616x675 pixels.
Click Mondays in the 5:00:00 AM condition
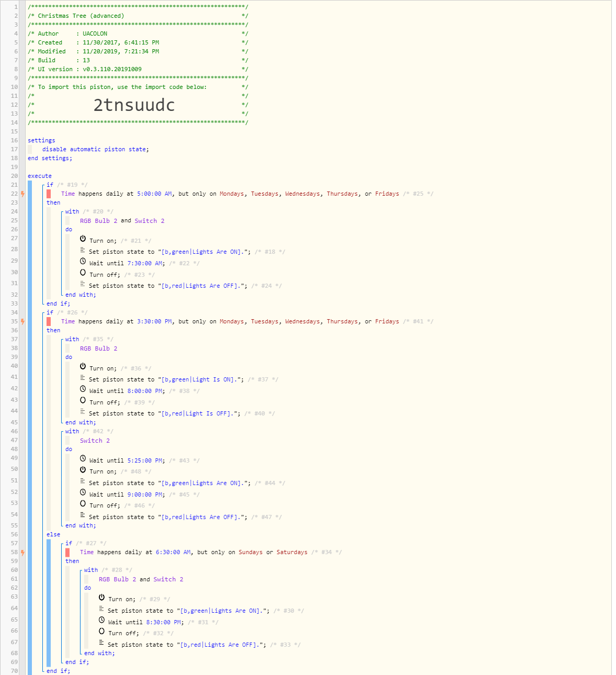click(232, 194)
